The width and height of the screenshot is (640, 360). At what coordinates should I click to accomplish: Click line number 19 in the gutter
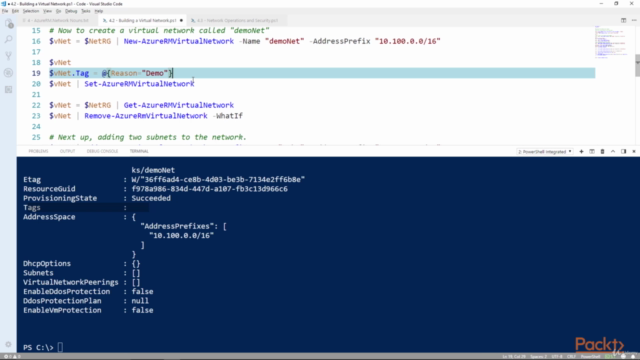(x=36, y=73)
